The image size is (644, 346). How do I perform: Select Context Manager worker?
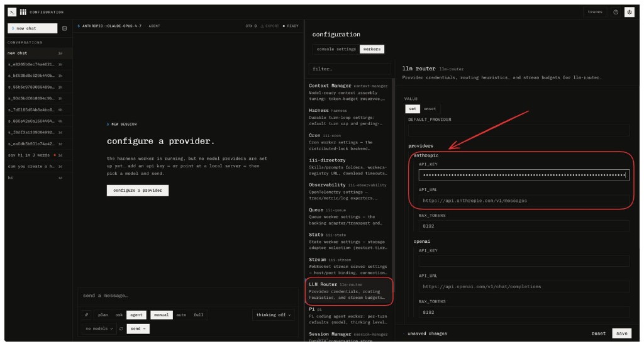(348, 92)
